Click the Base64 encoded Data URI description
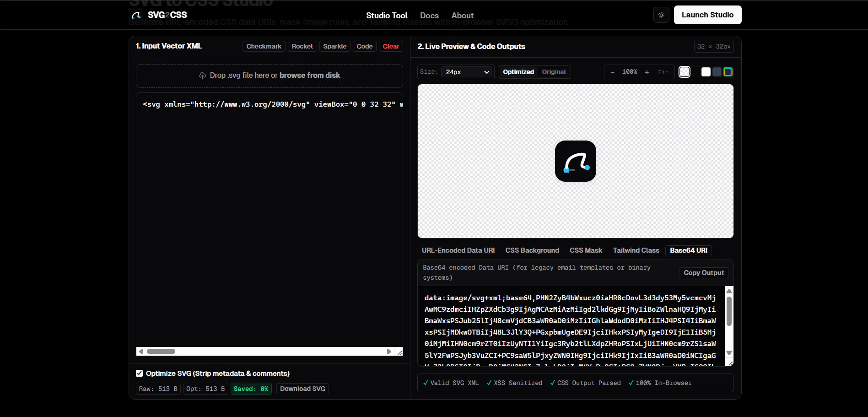This screenshot has width=868, height=417. tap(537, 273)
